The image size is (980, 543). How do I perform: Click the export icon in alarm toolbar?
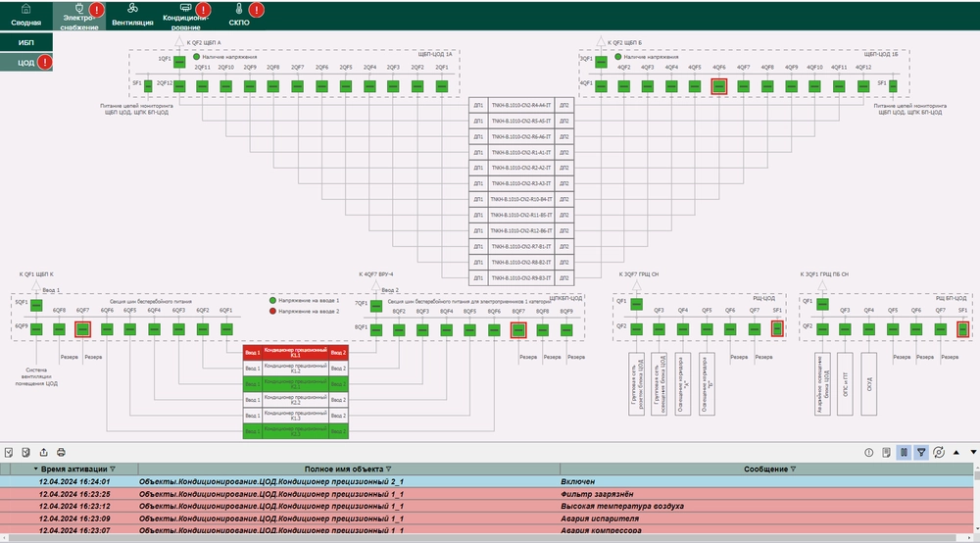click(x=43, y=452)
